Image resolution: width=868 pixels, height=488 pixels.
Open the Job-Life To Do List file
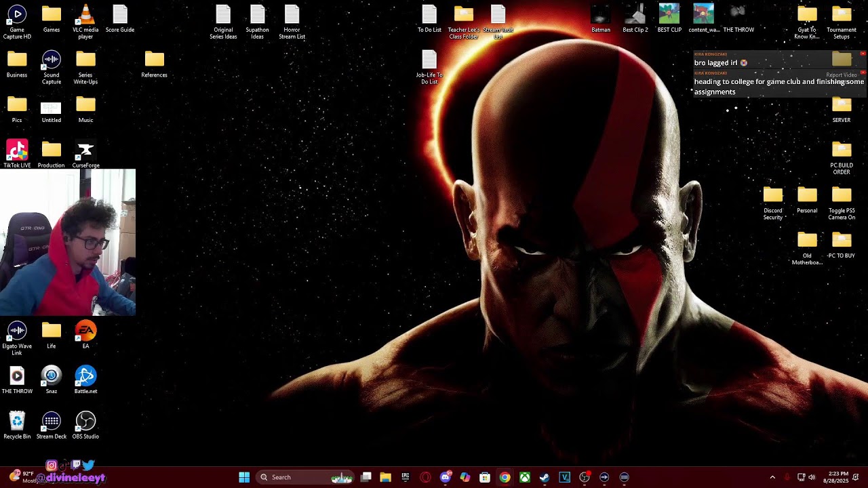tap(429, 67)
